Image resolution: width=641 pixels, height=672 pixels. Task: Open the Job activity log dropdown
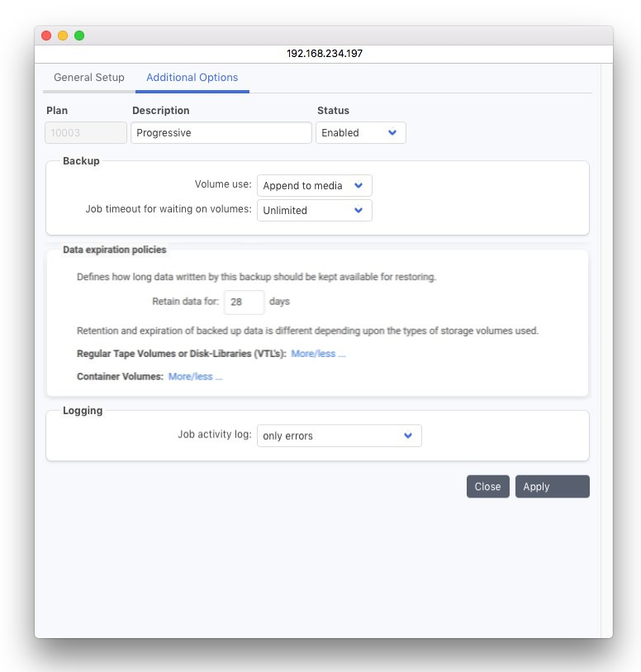(339, 436)
